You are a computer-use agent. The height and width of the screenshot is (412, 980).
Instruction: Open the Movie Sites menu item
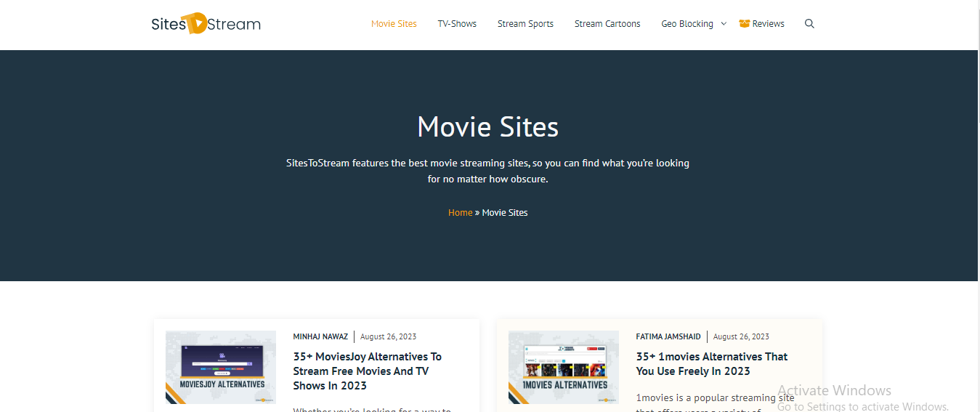tap(394, 24)
